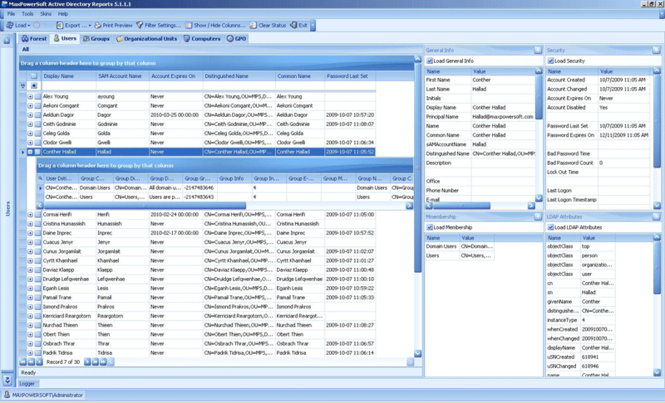Check the row box for Cormai Herifi
Viewport: 665px width, 403px height.
38,215
